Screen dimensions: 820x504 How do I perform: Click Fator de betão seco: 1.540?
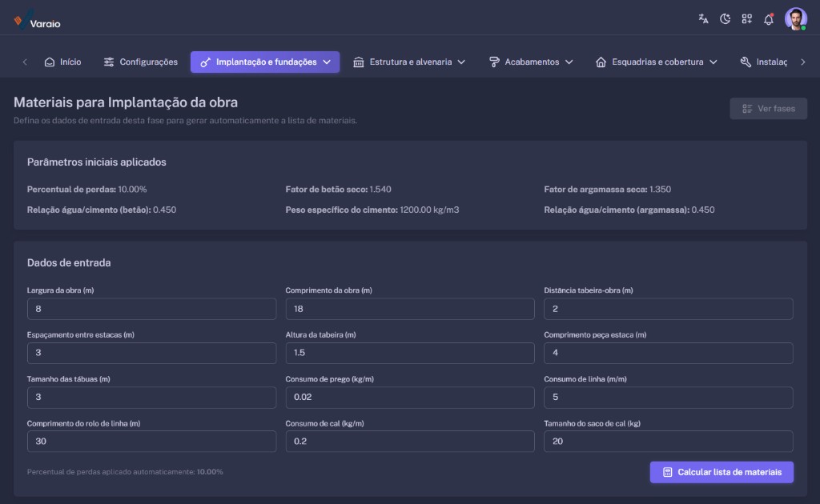point(339,190)
